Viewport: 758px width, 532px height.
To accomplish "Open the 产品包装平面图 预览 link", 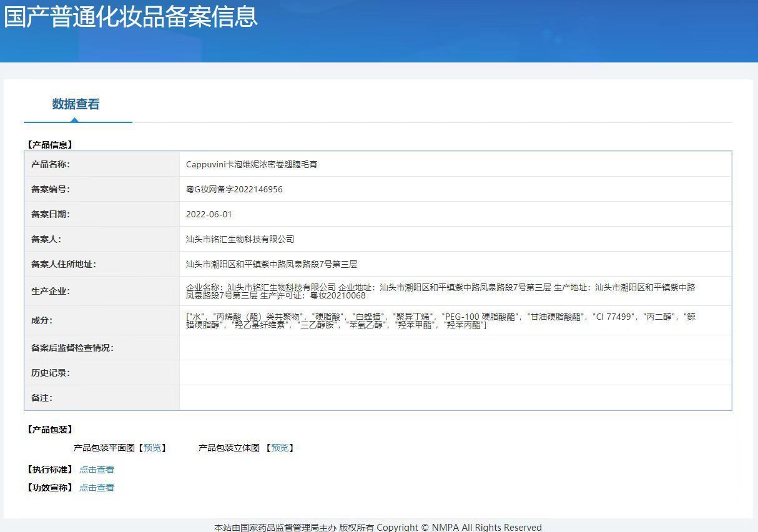I will click(152, 448).
